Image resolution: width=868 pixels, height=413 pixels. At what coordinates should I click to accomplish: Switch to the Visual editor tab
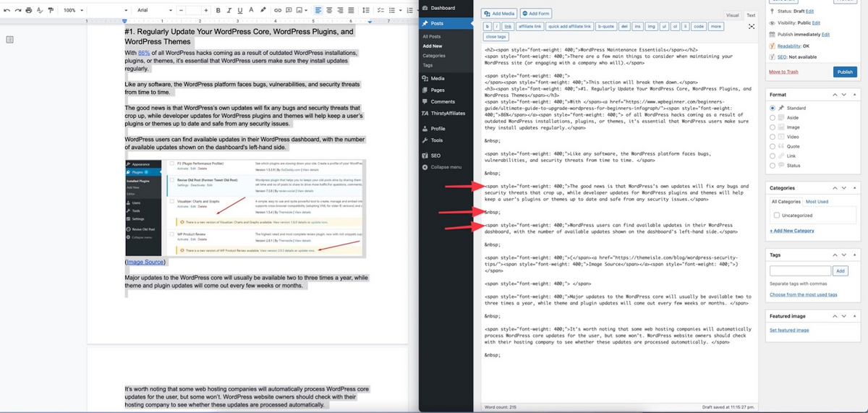click(732, 14)
